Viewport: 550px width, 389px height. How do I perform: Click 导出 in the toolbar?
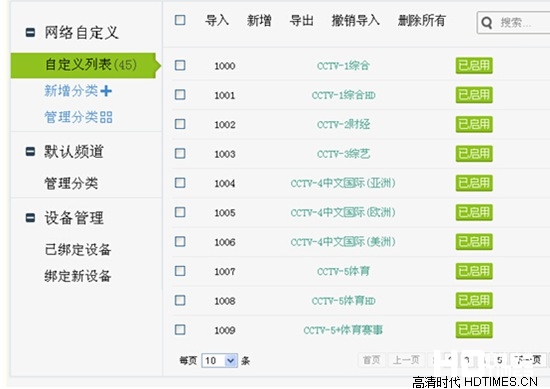(301, 20)
